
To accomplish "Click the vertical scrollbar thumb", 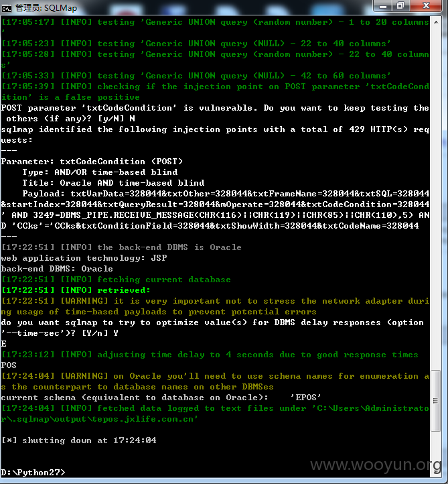I will click(x=435, y=401).
